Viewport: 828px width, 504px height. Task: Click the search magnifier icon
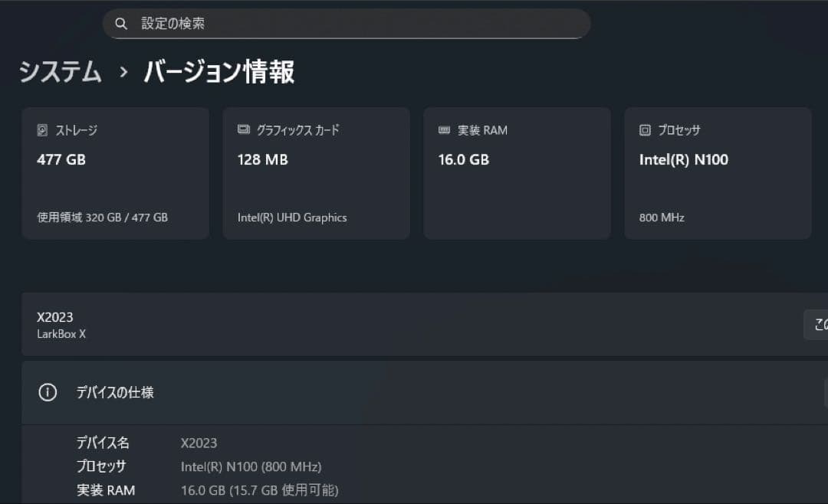pos(121,23)
